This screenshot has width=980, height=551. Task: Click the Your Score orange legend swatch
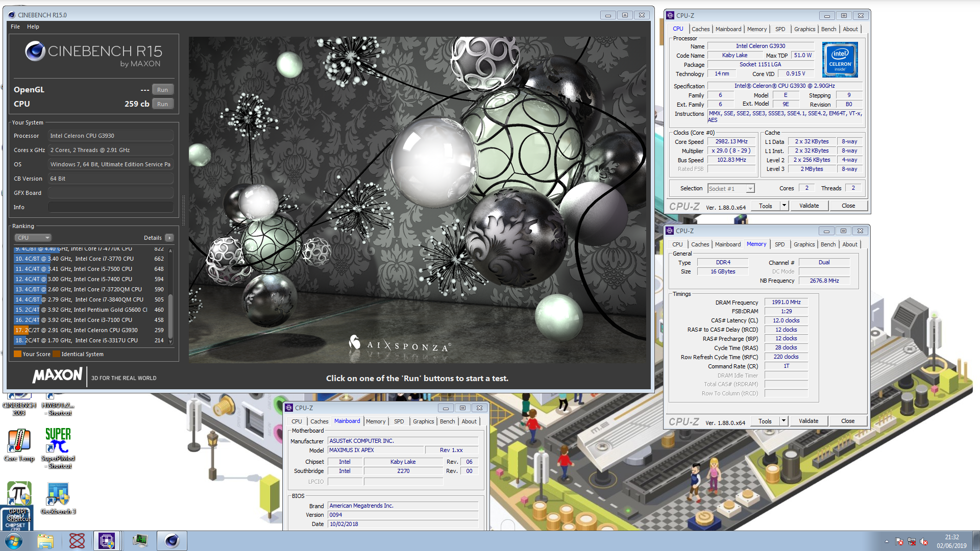tap(17, 354)
